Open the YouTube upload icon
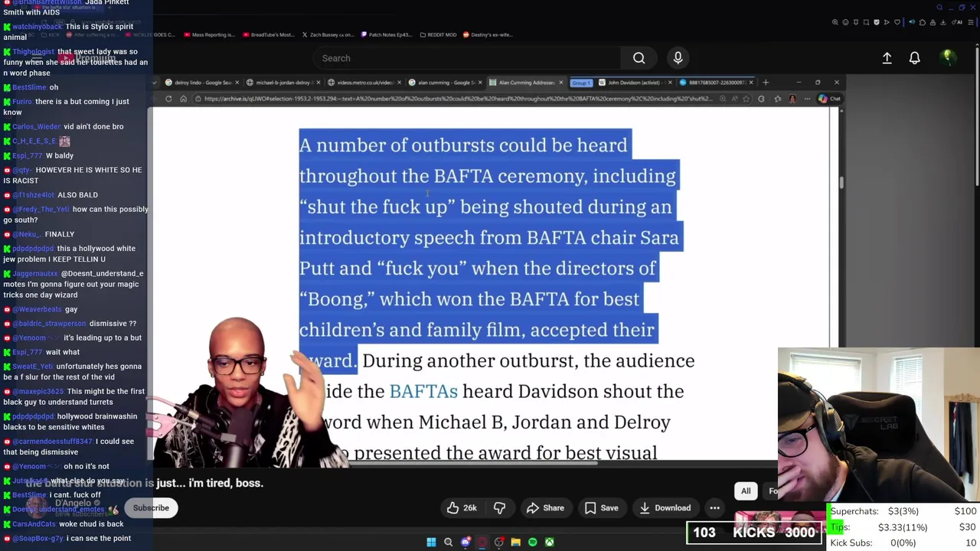Image resolution: width=980 pixels, height=551 pixels. point(887,58)
